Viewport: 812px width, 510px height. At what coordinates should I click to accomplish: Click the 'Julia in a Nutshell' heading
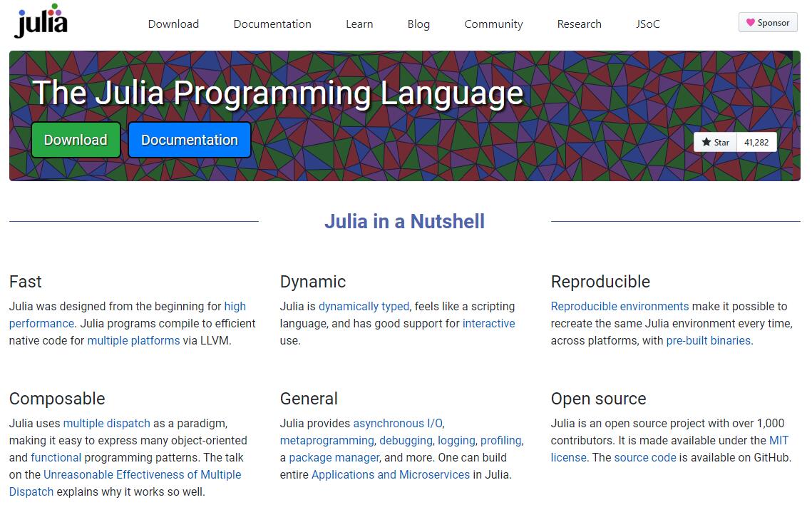pyautogui.click(x=404, y=221)
